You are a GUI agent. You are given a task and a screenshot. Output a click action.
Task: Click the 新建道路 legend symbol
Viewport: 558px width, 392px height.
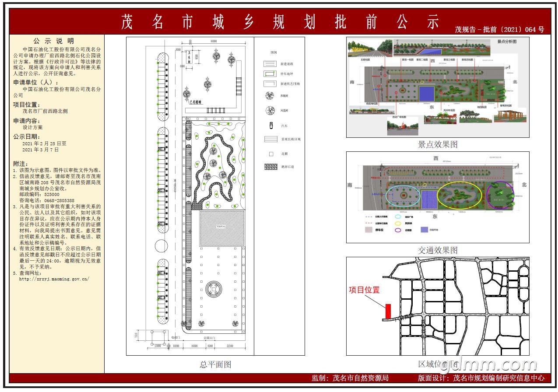(270, 64)
